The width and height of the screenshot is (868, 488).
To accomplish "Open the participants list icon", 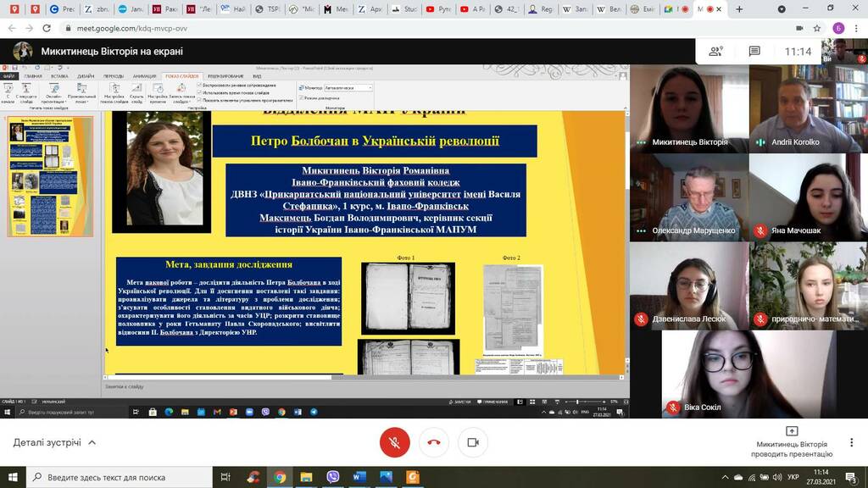I will click(716, 52).
